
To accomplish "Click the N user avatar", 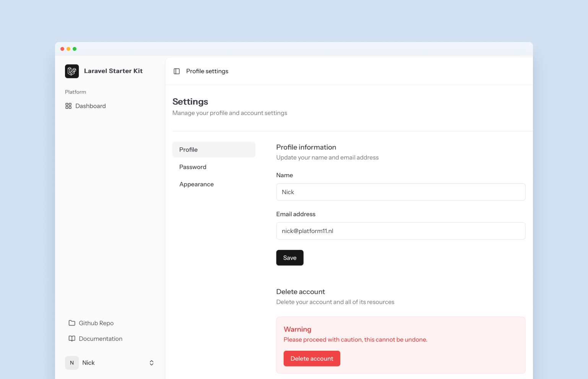I will click(x=72, y=363).
